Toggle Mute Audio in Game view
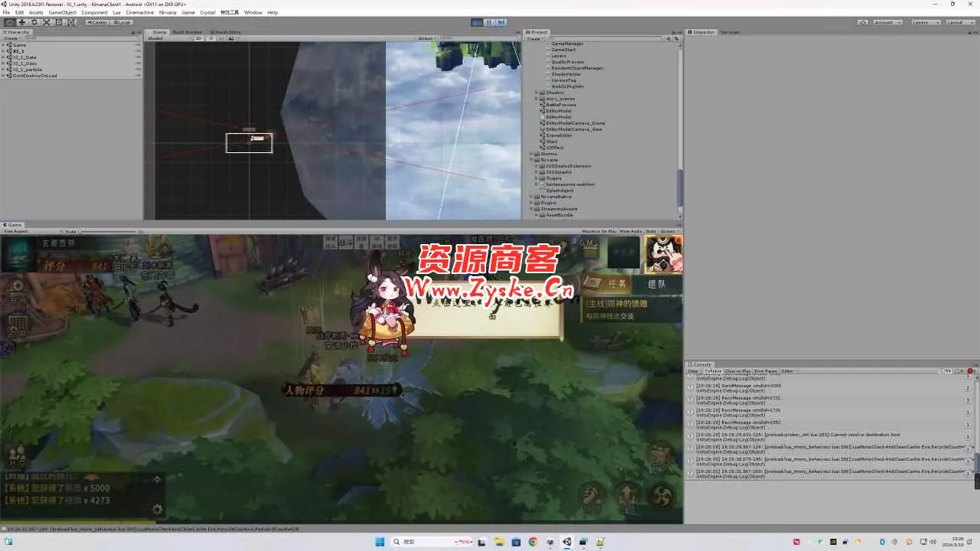Screen dimensions: 980x551 (631, 231)
